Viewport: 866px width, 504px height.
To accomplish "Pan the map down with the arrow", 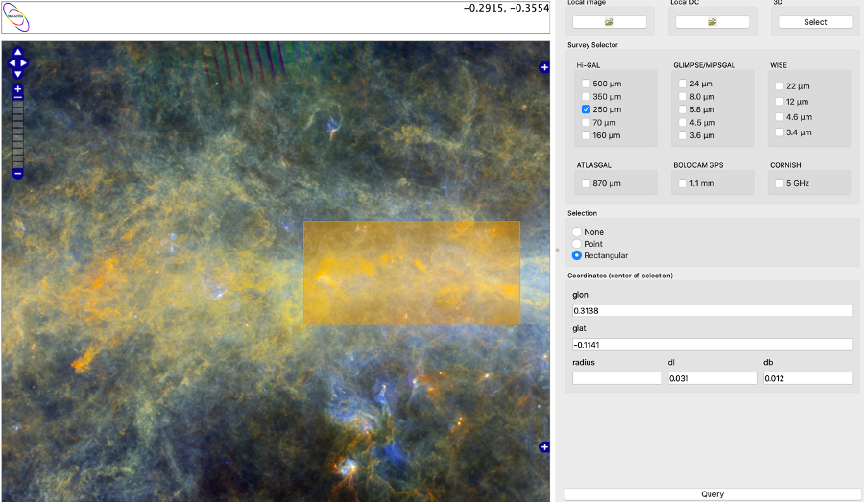I will click(17, 73).
